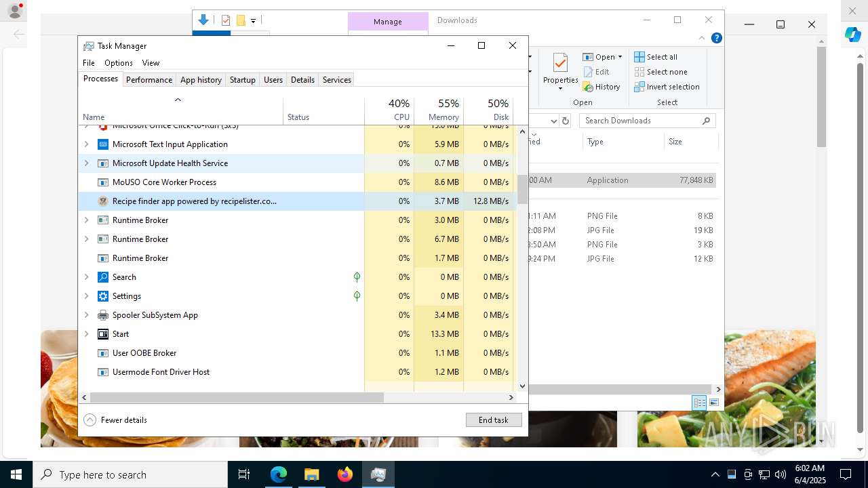The image size is (868, 488).
Task: Show hidden icons in system tray
Action: pyautogui.click(x=715, y=474)
